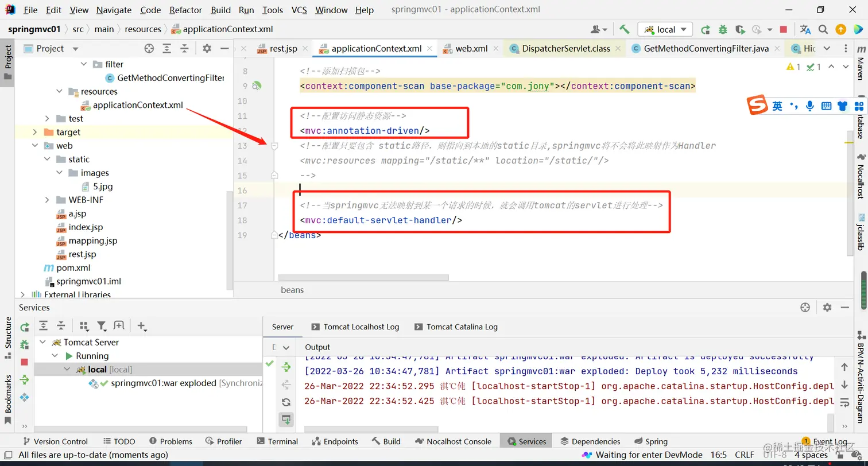Expand all services in Services toolbar
The width and height of the screenshot is (868, 466).
(x=43, y=326)
